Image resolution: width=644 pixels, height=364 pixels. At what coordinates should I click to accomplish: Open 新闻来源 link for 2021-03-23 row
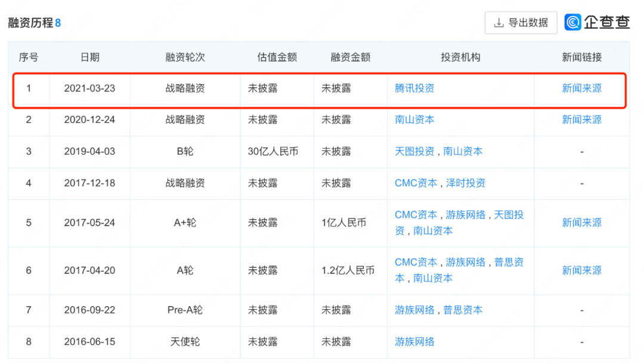(x=581, y=88)
